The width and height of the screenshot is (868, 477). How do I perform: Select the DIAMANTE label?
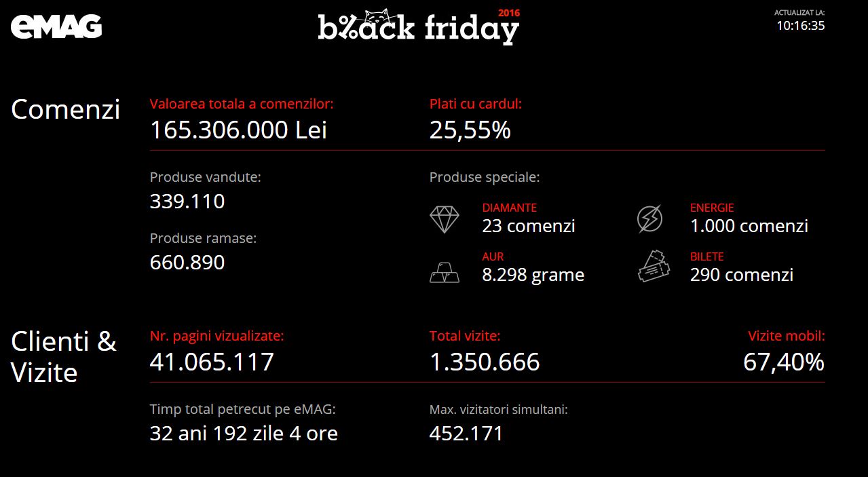tap(509, 208)
